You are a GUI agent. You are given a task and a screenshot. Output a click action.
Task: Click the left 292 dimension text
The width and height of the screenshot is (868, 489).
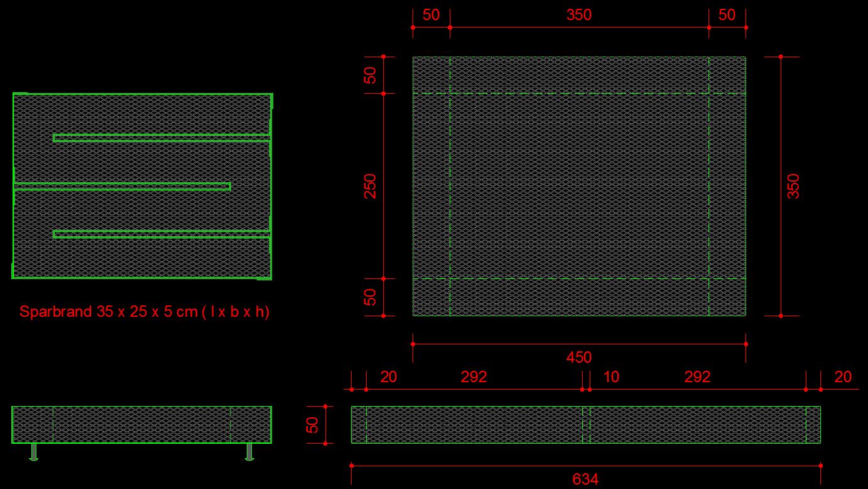point(474,376)
